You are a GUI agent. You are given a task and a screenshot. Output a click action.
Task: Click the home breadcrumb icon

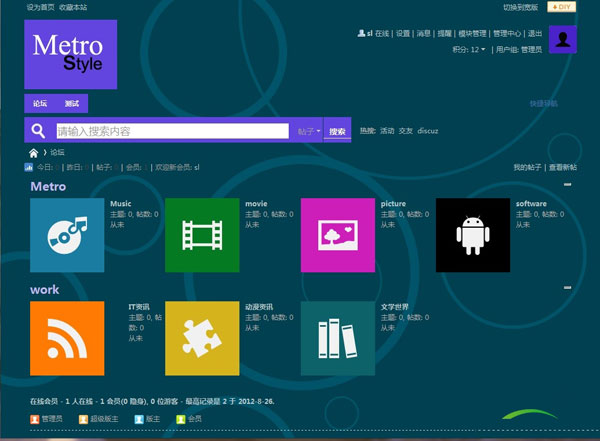click(x=34, y=153)
